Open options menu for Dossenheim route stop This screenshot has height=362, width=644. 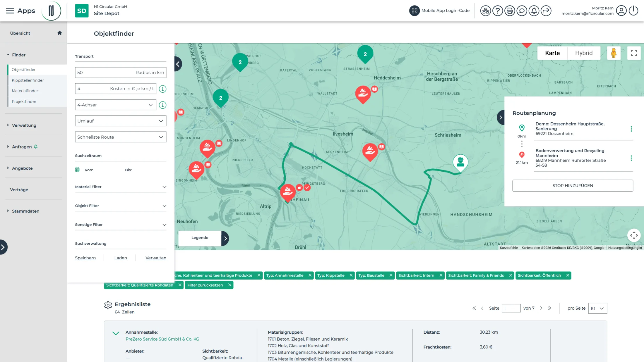point(631,129)
